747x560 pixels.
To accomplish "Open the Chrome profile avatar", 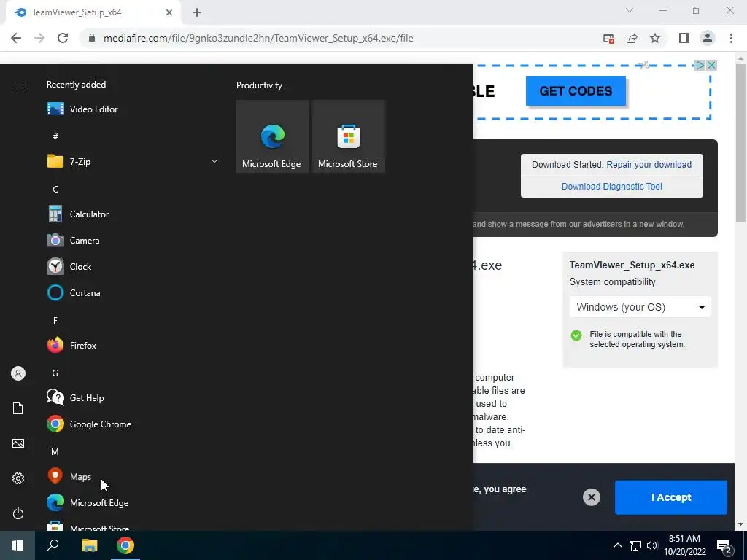I will pos(708,38).
